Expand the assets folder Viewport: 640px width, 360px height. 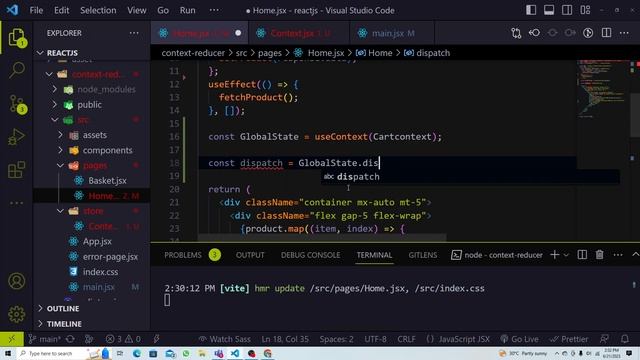tap(92, 135)
